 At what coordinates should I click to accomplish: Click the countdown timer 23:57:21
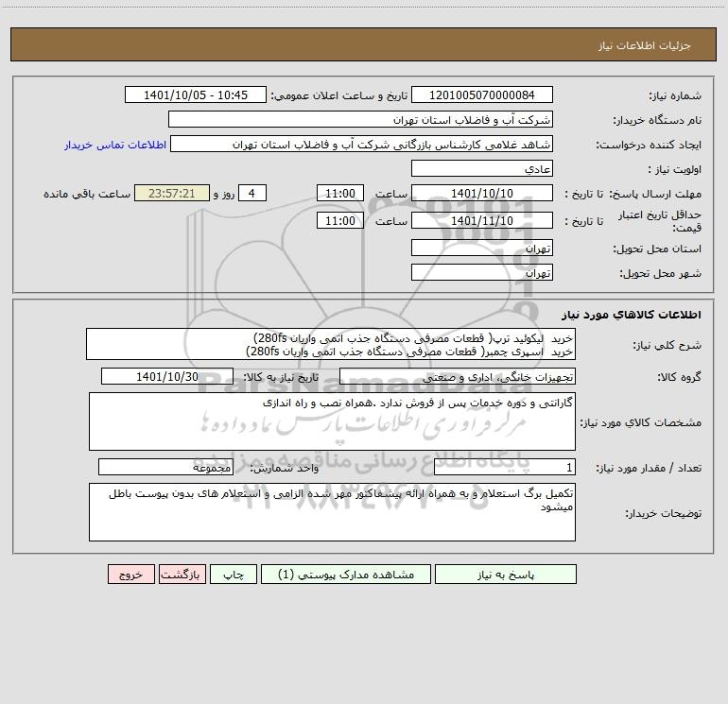click(x=172, y=193)
